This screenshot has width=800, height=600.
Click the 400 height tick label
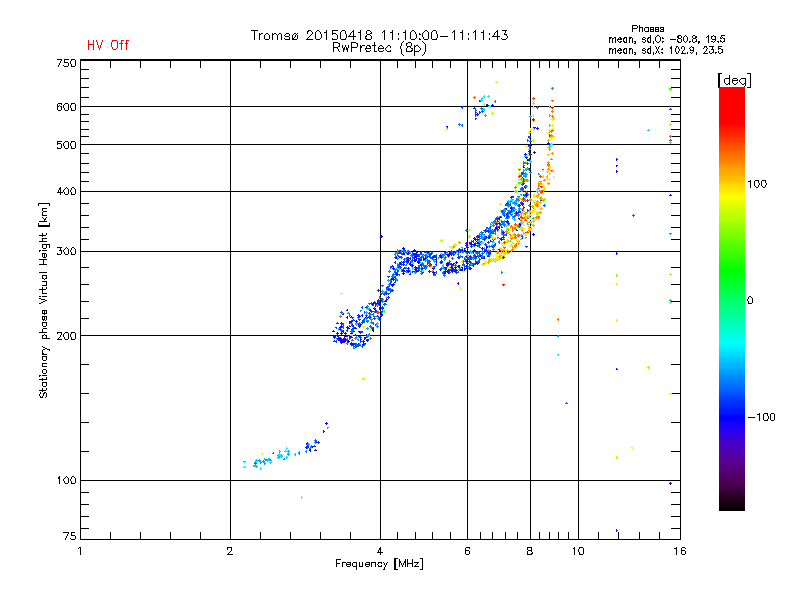coord(66,191)
